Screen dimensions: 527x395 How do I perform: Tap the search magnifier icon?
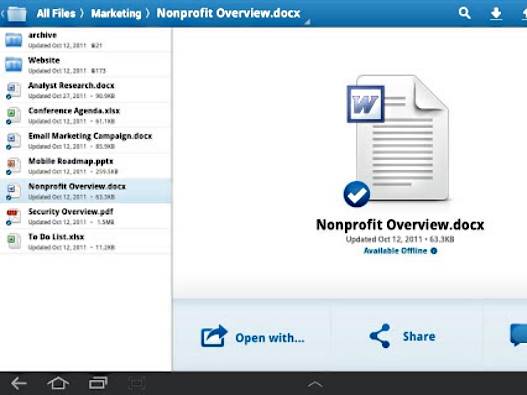coord(464,13)
